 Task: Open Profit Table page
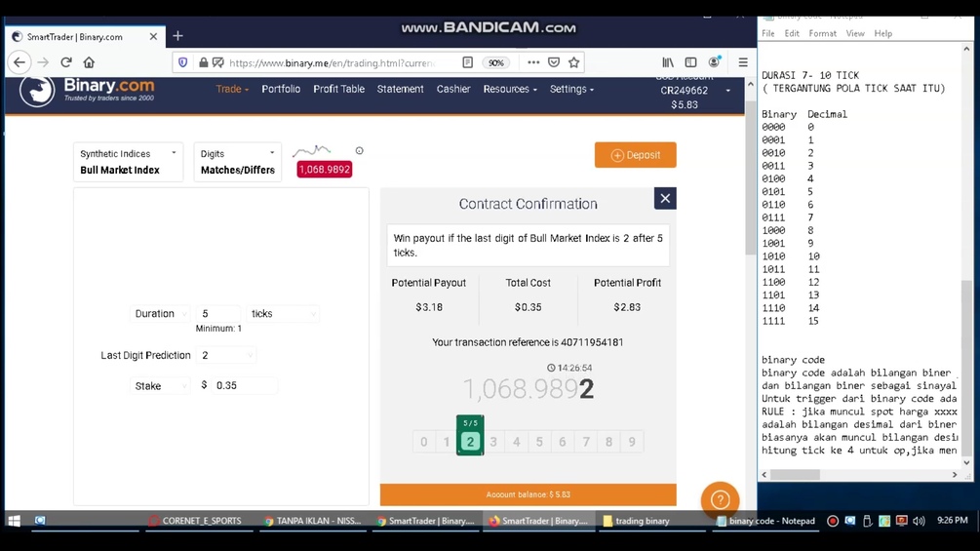338,90
